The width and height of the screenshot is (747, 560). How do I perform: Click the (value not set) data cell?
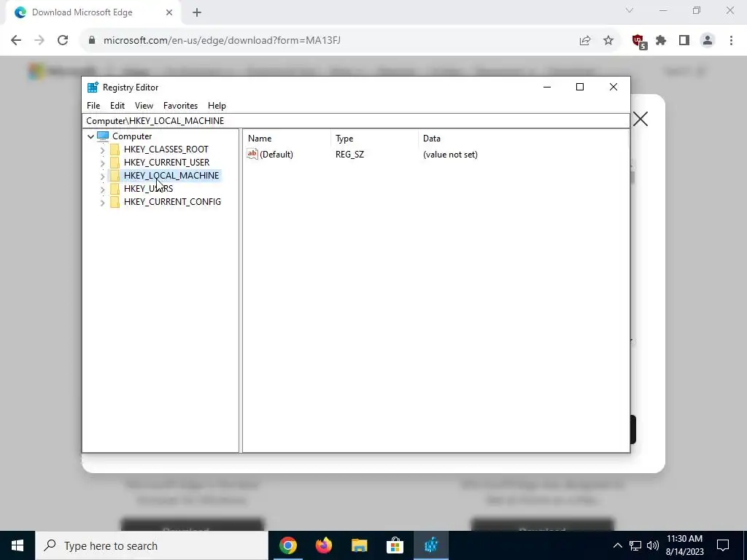(450, 155)
